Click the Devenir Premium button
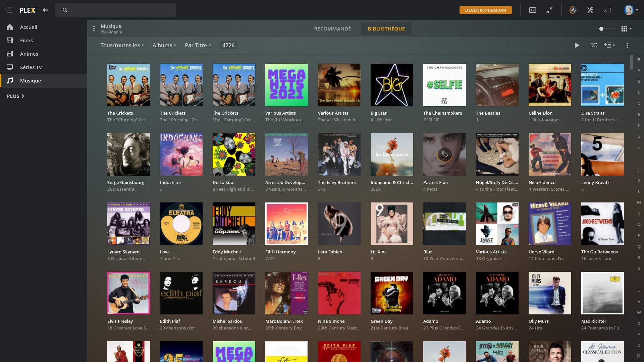The width and height of the screenshot is (644, 362). coord(485,10)
